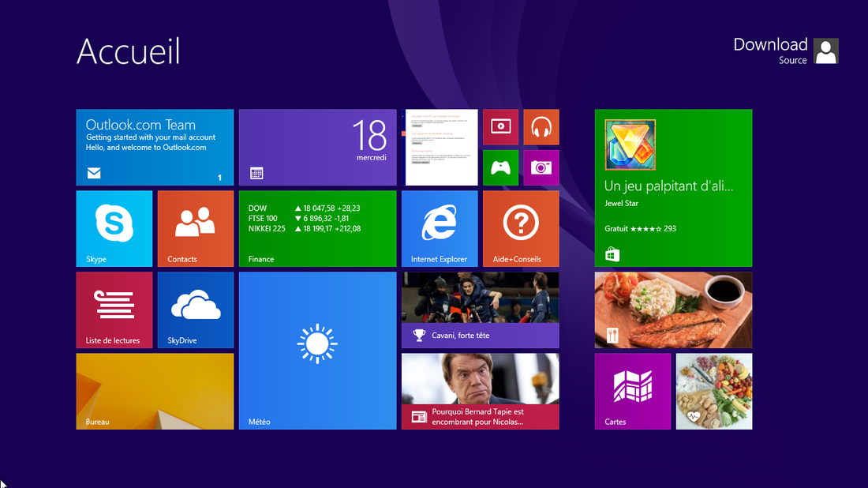Open the Aide+Conseils help tile
This screenshot has width=868, height=488.
521,229
